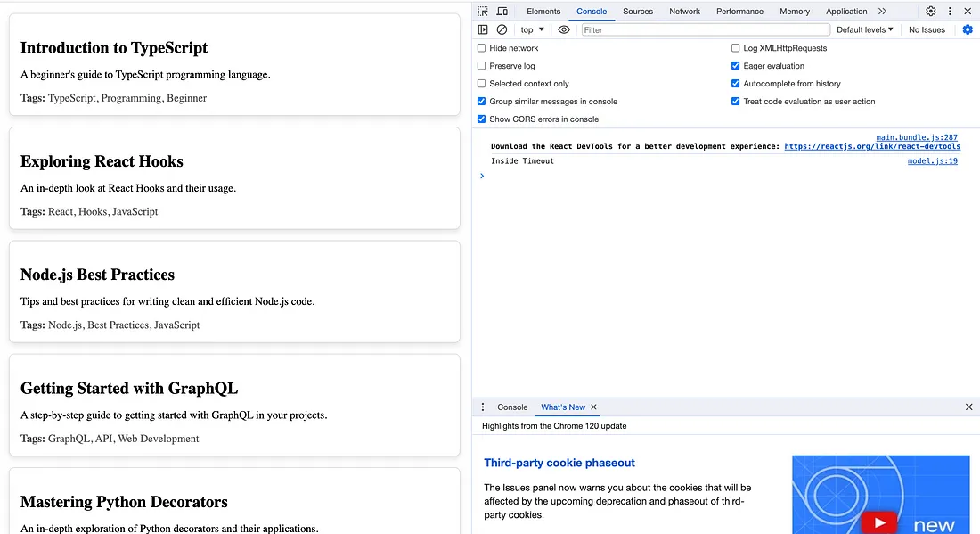Viewport: 980px width, 534px height.
Task: Click the GraphQL, API, Web Development tags line
Action: [x=110, y=439]
